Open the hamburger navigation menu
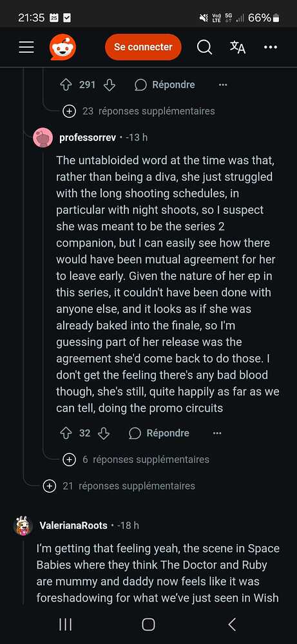The width and height of the screenshot is (297, 644). [x=26, y=47]
